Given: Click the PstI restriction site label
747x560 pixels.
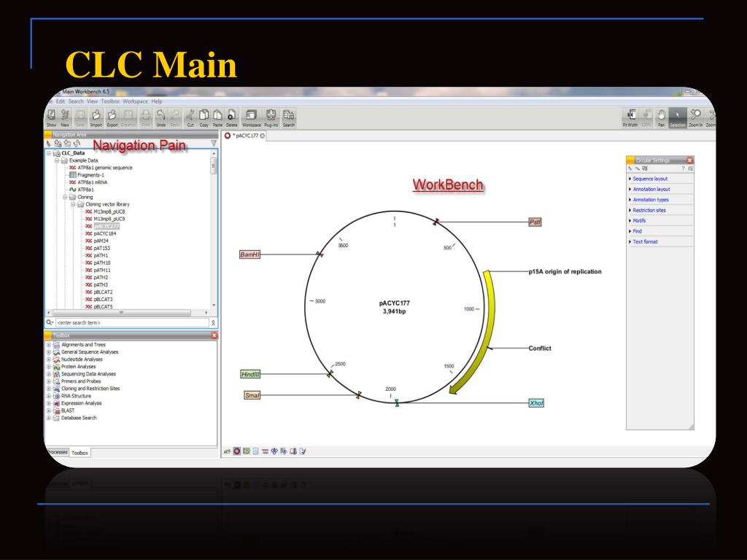Looking at the screenshot, I should click(535, 222).
